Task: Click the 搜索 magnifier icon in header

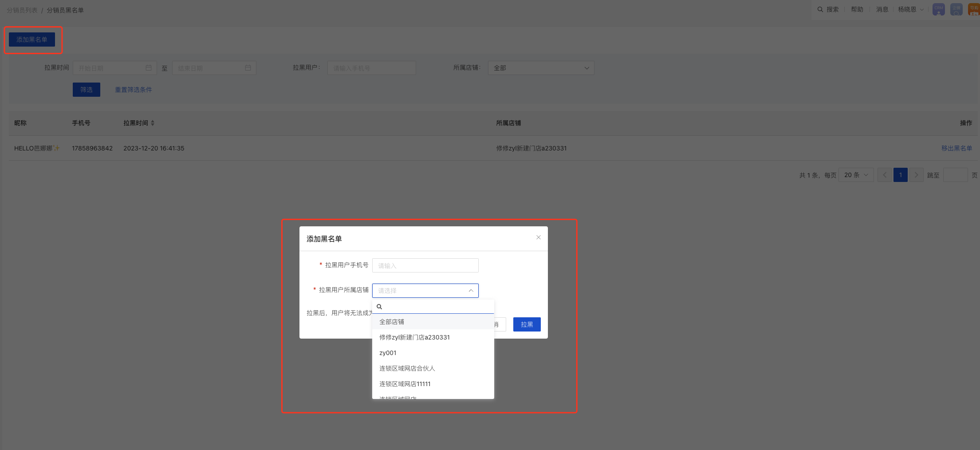Action: (x=820, y=9)
